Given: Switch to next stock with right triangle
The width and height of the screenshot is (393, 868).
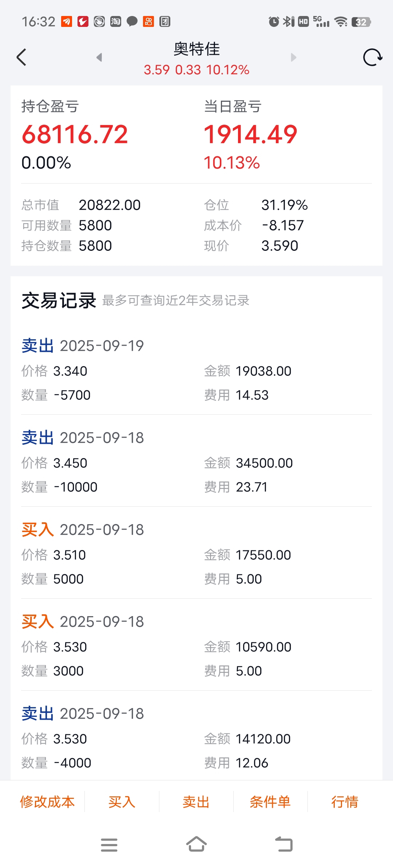Looking at the screenshot, I should pos(294,57).
